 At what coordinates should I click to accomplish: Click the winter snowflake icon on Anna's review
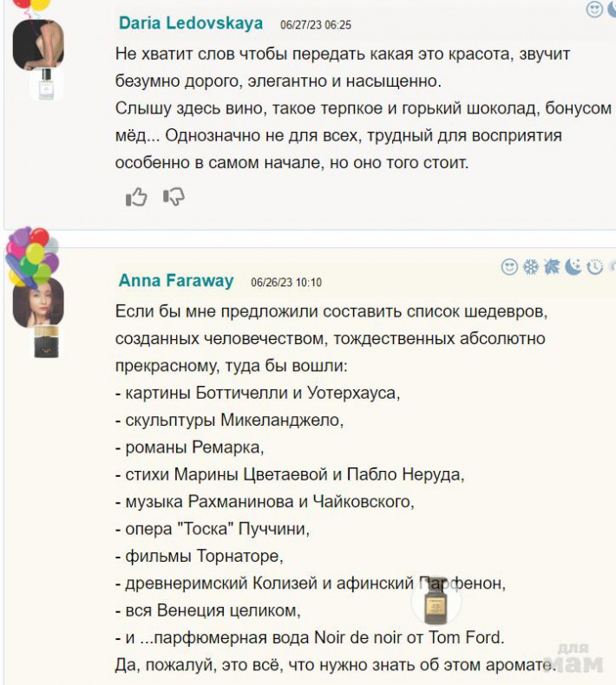click(530, 267)
